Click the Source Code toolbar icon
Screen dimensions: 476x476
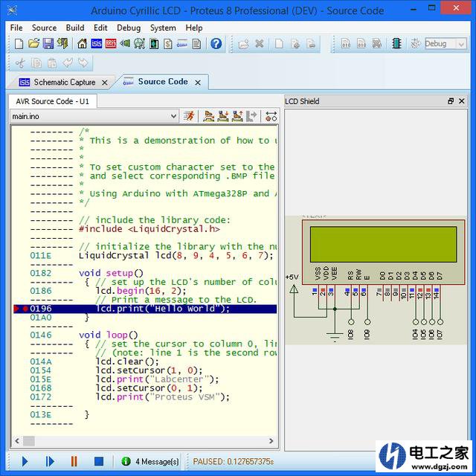tap(182, 44)
